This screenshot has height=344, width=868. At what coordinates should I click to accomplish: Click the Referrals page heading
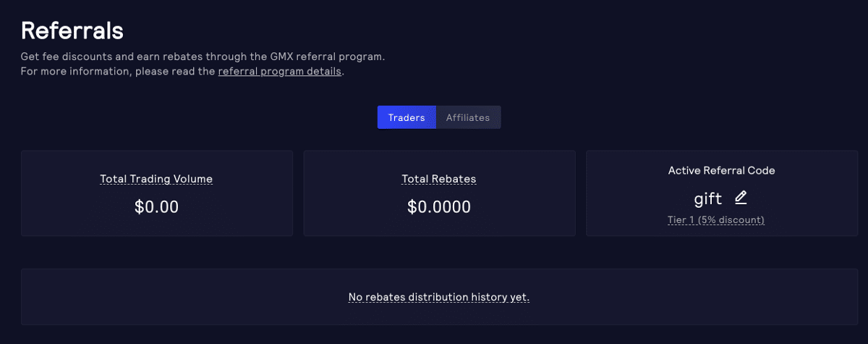(72, 31)
